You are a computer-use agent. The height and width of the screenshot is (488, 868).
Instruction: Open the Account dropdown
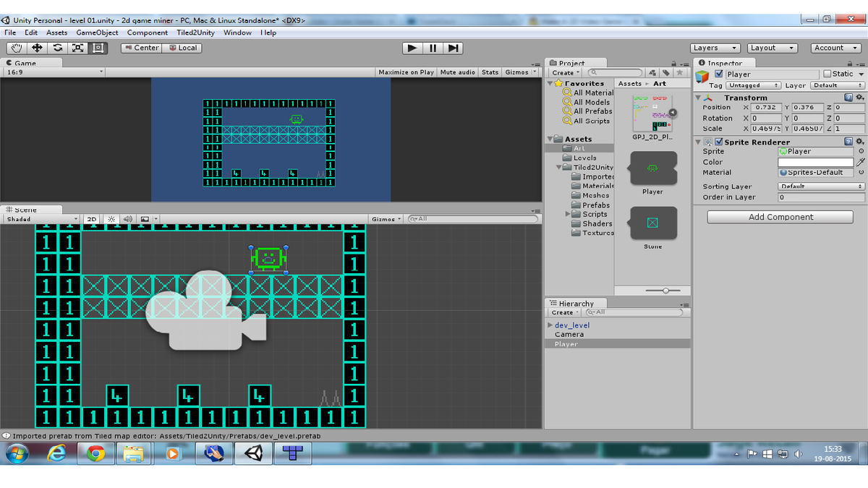tap(835, 48)
